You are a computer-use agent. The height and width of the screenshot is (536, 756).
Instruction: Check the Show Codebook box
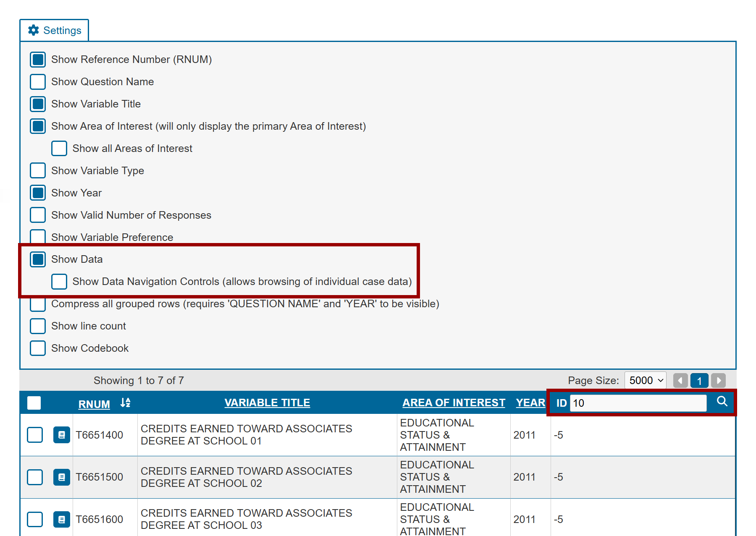tap(38, 348)
